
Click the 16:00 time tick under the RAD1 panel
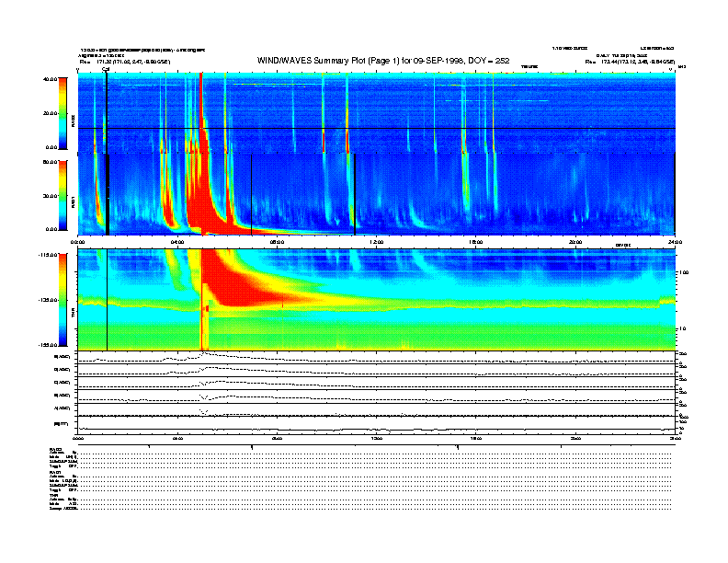click(476, 242)
